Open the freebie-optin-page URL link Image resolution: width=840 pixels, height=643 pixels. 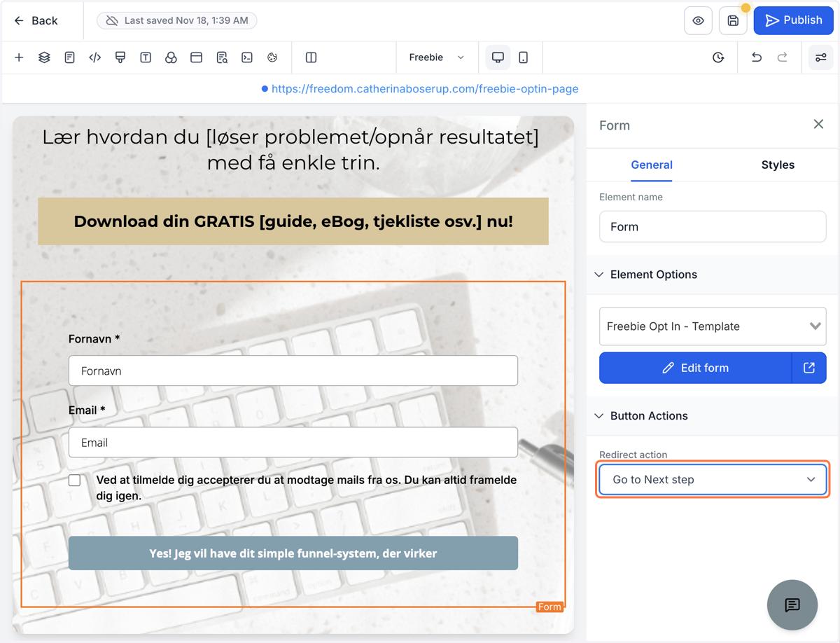click(425, 89)
